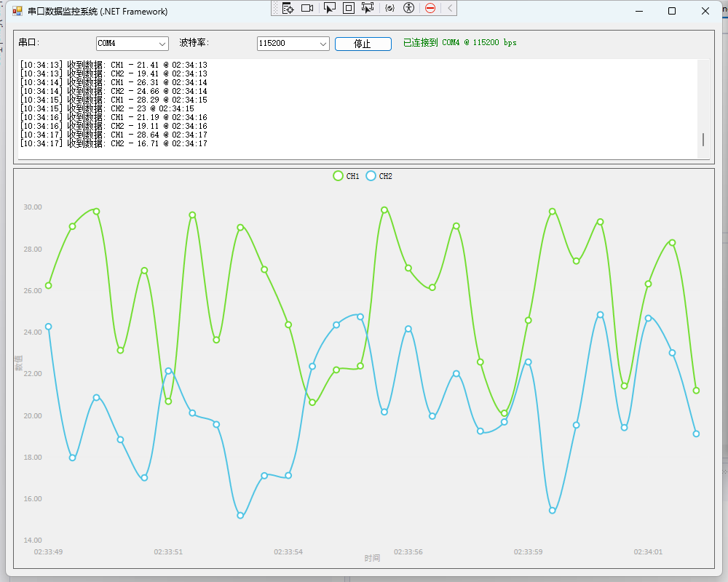Collapse debug toolbar with chevron arrow
Image resolution: width=728 pixels, height=582 pixels.
(x=449, y=8)
